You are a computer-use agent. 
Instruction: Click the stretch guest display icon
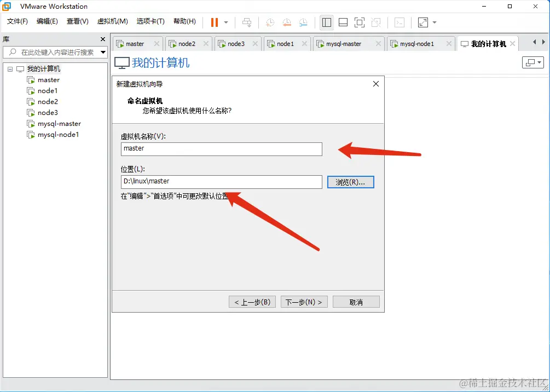click(423, 22)
